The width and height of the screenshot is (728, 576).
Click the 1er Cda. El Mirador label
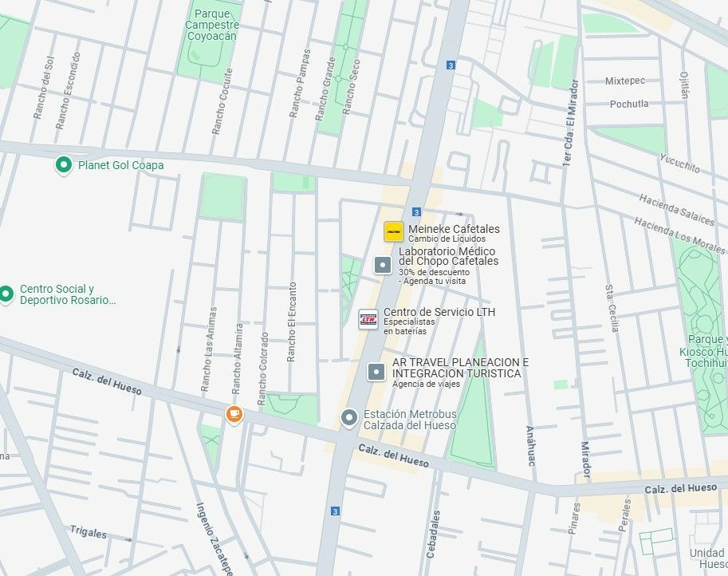pos(571,123)
